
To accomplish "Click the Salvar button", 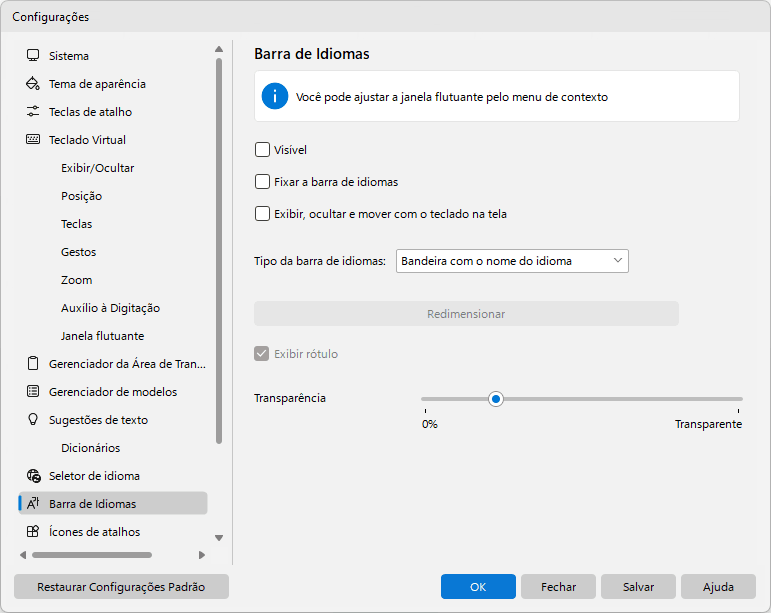I will [638, 586].
